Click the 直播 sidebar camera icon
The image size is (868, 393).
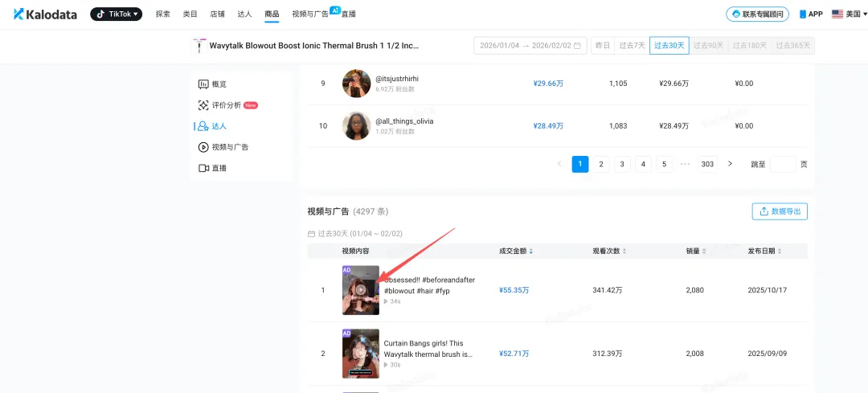point(203,168)
